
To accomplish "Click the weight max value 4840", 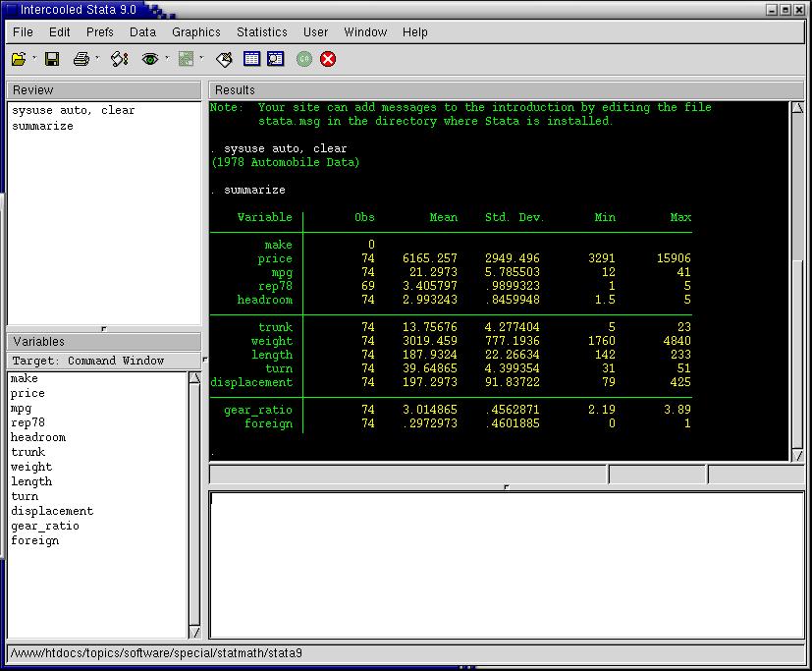I will [x=677, y=341].
